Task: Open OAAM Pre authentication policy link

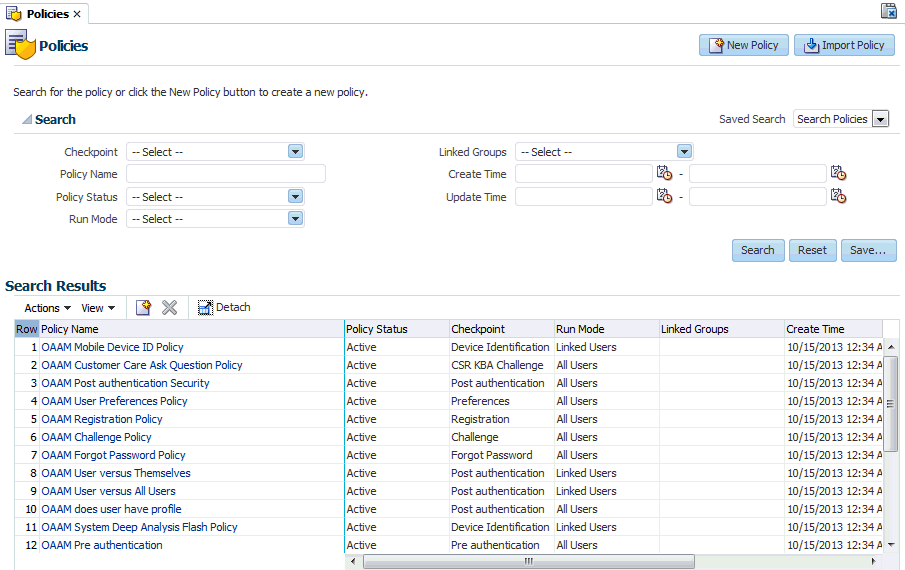Action: [x=102, y=545]
